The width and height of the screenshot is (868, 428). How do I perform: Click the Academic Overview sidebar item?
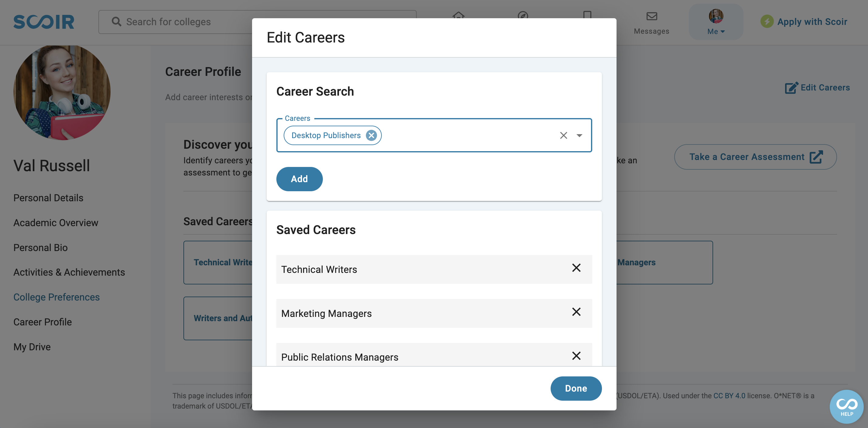(x=56, y=222)
